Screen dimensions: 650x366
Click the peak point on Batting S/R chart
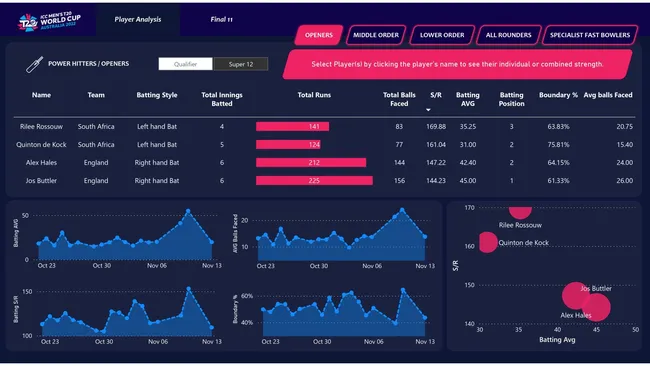[x=189, y=288]
